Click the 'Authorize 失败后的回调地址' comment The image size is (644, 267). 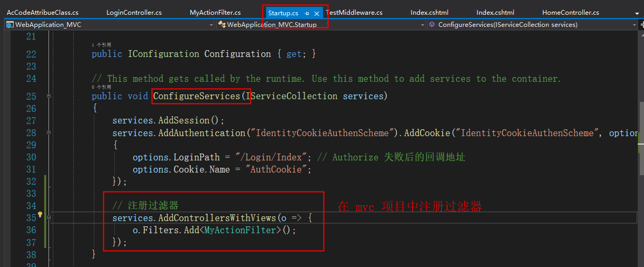pos(399,157)
